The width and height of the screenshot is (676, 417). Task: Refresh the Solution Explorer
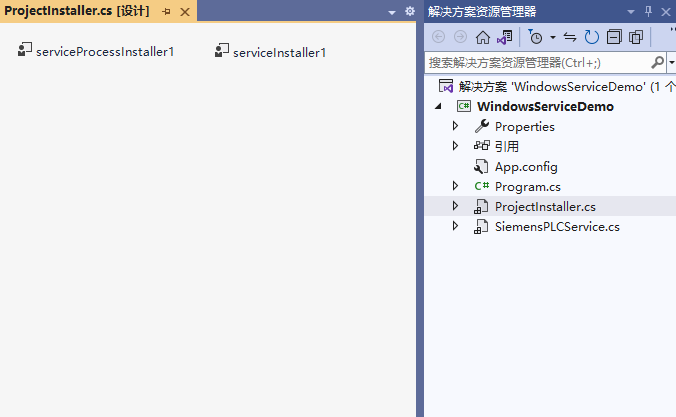pyautogui.click(x=592, y=37)
